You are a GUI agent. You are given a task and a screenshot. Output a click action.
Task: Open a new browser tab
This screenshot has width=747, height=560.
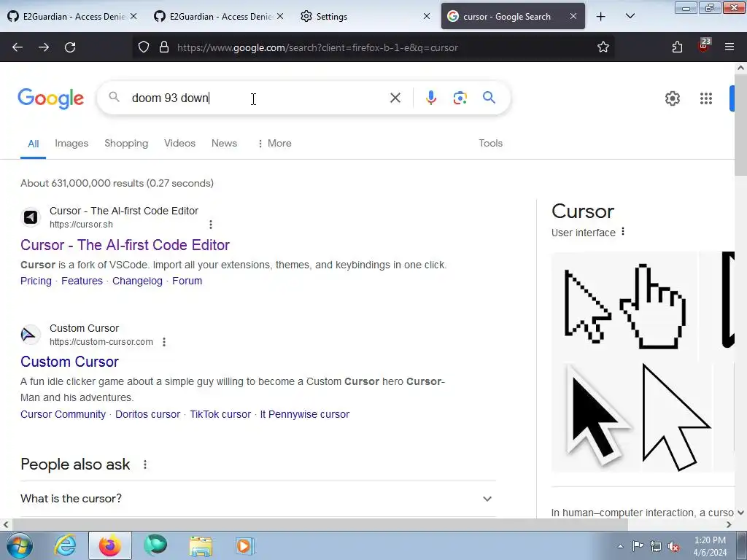(x=601, y=17)
